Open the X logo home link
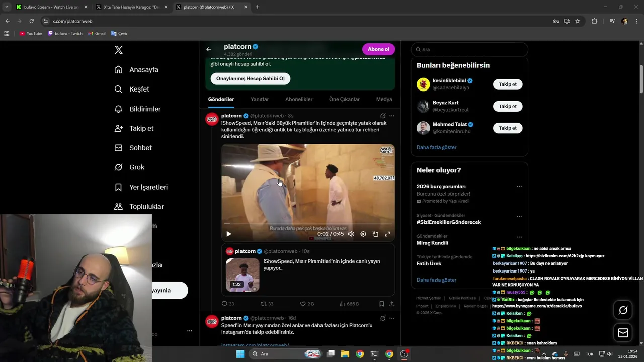The width and height of the screenshot is (644, 362). pyautogui.click(x=119, y=50)
